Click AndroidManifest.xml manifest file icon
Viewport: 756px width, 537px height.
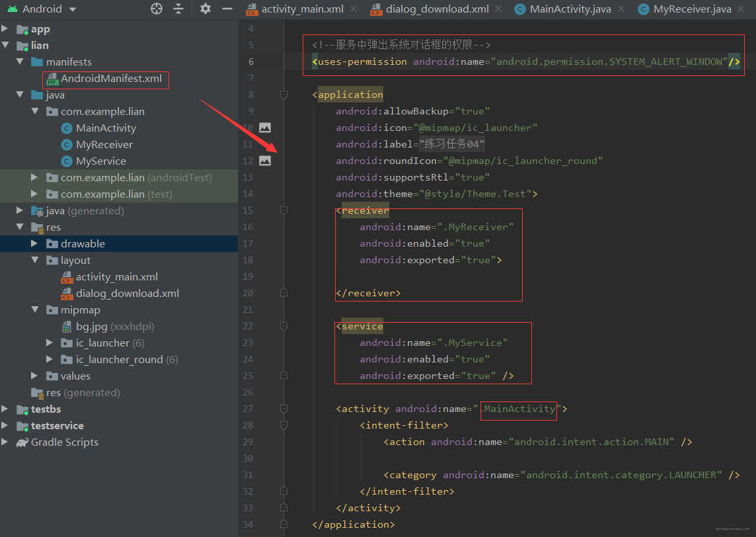(52, 79)
